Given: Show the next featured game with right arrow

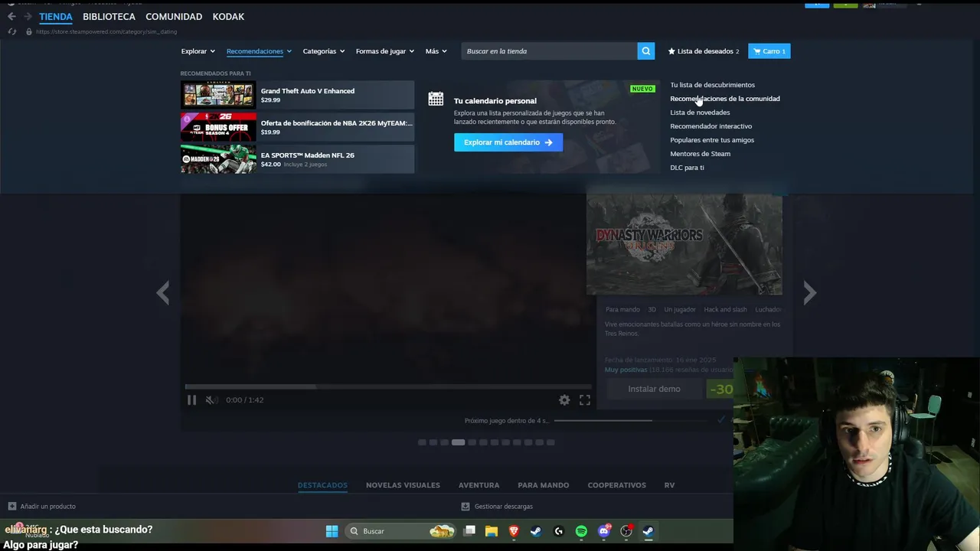Looking at the screenshot, I should [x=810, y=292].
